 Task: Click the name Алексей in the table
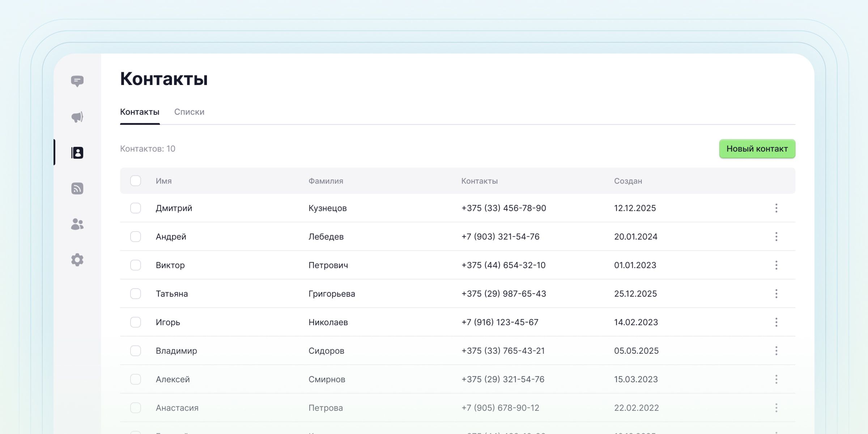173,379
